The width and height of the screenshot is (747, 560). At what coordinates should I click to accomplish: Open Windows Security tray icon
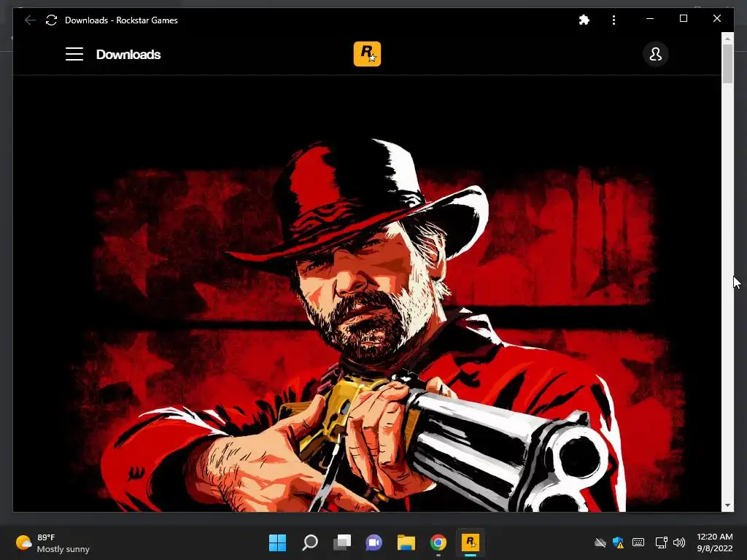(619, 542)
